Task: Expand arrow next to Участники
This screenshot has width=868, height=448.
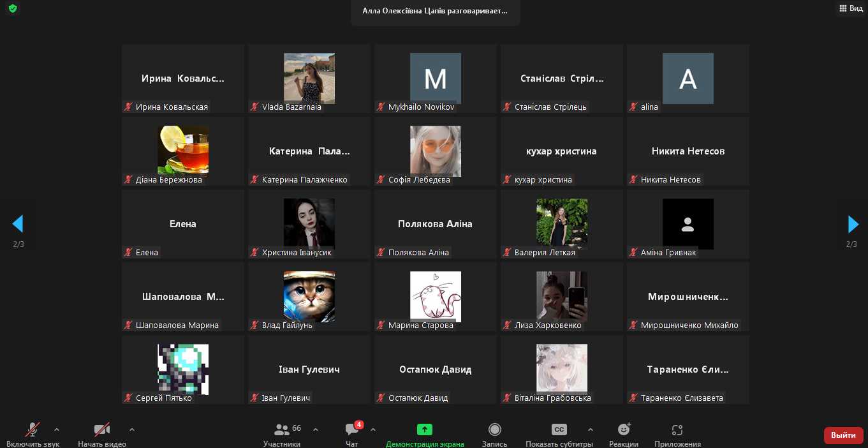Action: coord(316,429)
